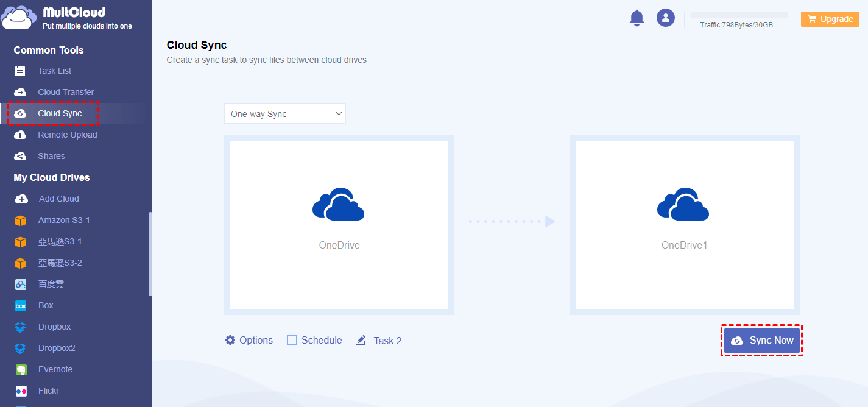868x407 pixels.
Task: Click the Task 2 edit pencil icon
Action: [361, 340]
